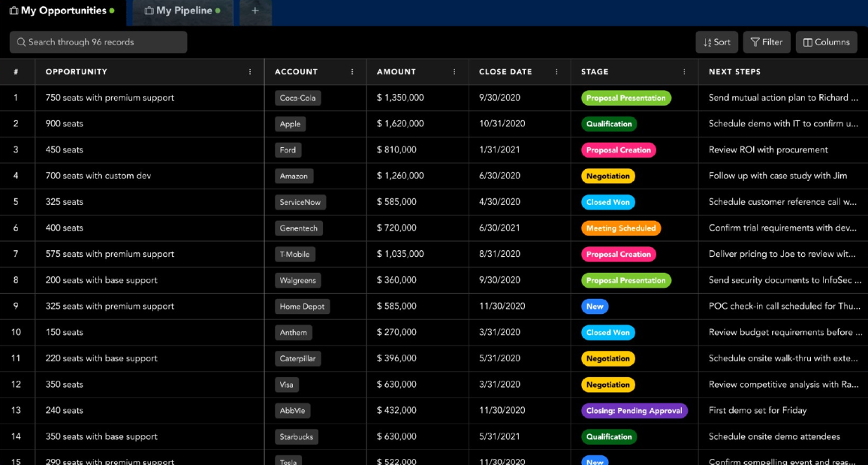The image size is (868, 465).
Task: Switch to My Opportunities tab
Action: point(62,11)
